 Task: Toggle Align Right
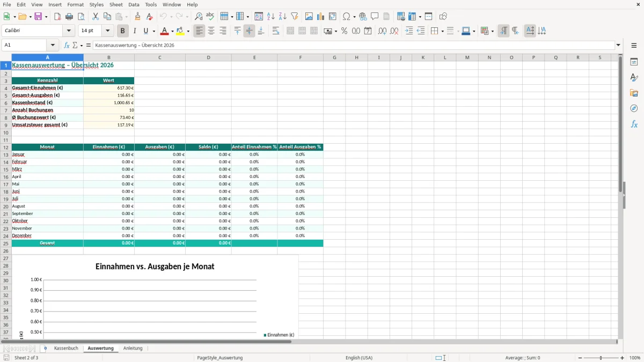pos(223,31)
